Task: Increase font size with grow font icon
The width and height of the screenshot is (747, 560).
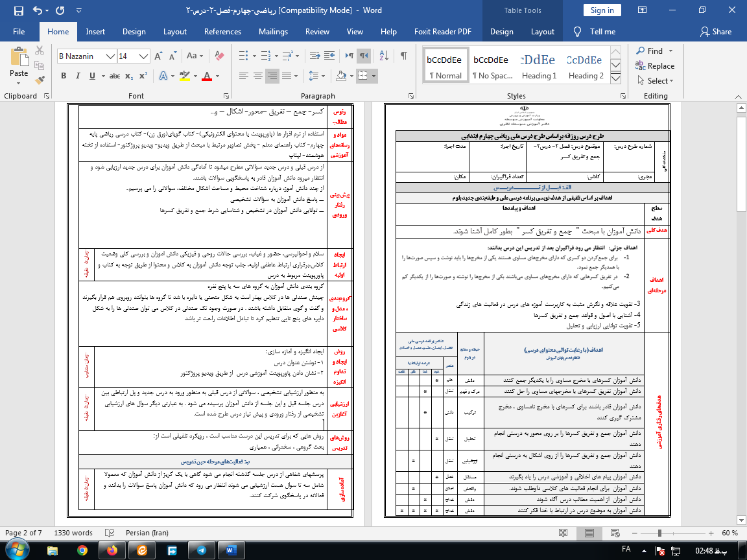Action: pyautogui.click(x=159, y=56)
